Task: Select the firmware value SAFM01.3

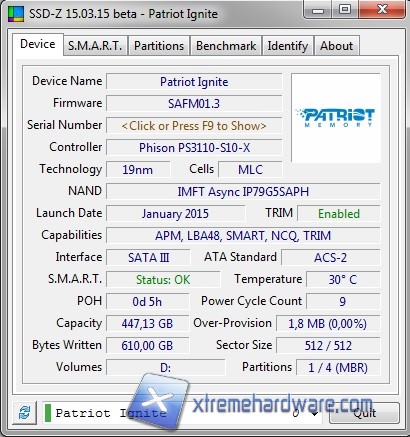Action: pos(194,104)
